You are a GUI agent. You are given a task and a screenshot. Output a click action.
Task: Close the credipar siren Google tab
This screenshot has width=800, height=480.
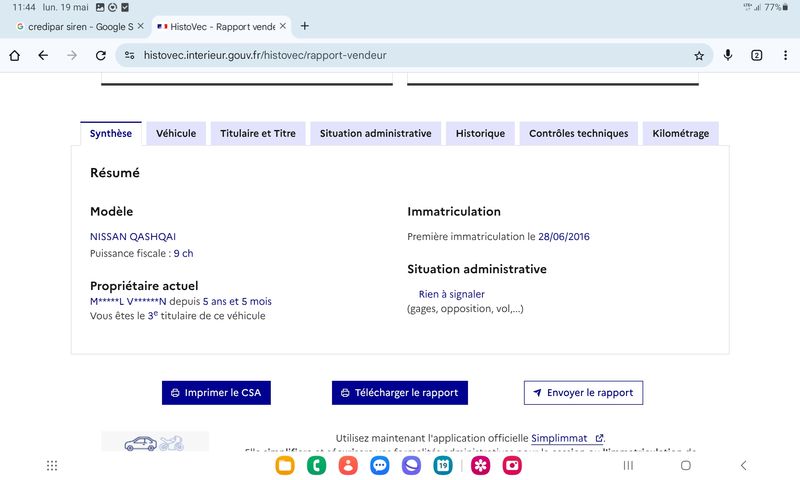[x=141, y=26]
